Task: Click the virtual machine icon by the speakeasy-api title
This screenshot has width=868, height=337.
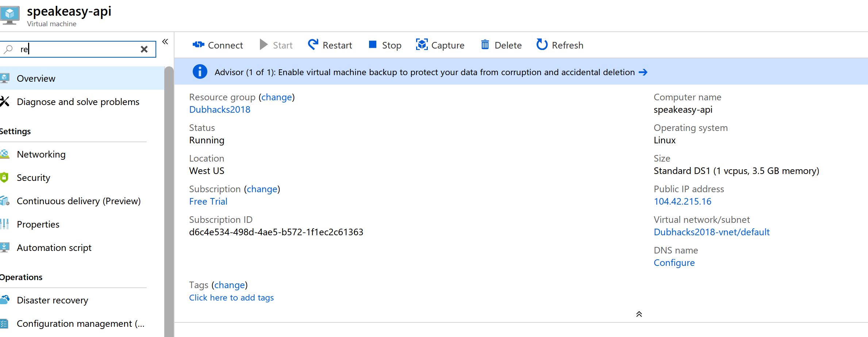Action: click(10, 16)
